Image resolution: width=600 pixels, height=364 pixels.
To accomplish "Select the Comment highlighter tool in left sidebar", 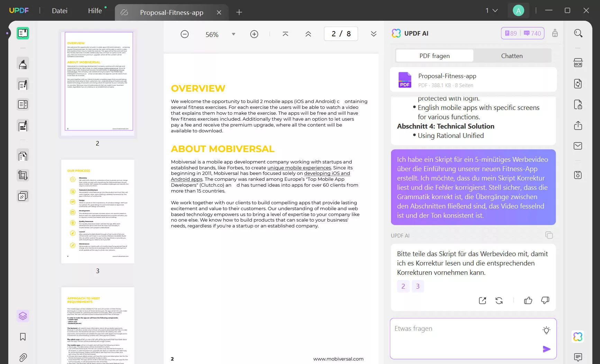I will (x=23, y=64).
